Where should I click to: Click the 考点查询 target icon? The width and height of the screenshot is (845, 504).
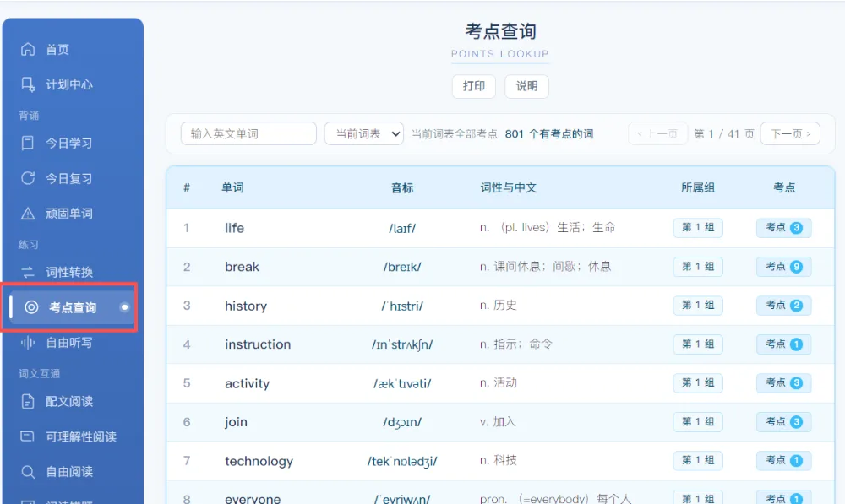pyautogui.click(x=31, y=307)
